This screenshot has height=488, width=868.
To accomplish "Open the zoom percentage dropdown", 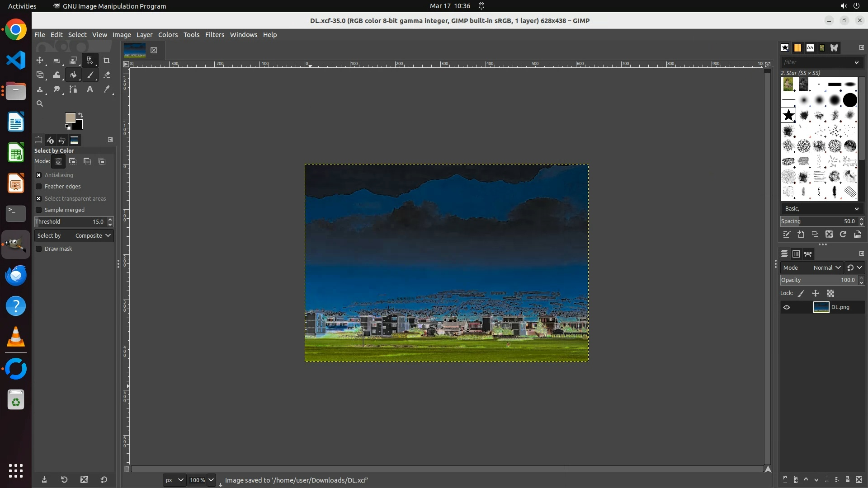I will (211, 480).
